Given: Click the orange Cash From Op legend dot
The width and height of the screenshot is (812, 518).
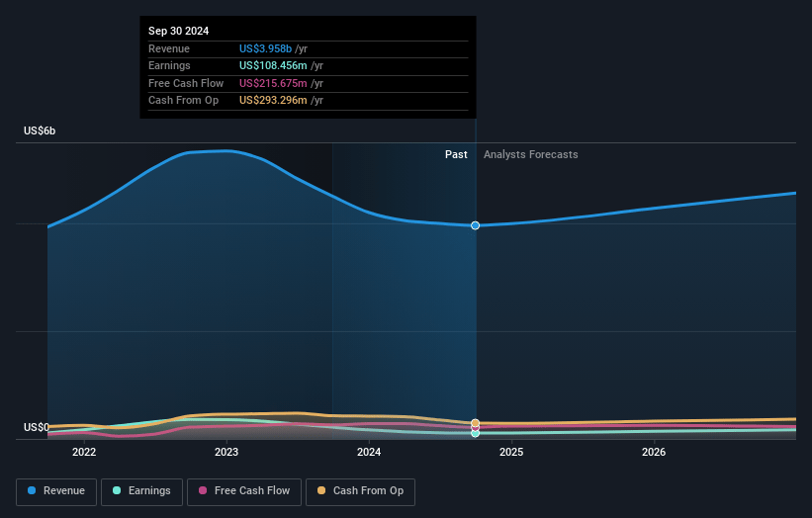Looking at the screenshot, I should 321,490.
